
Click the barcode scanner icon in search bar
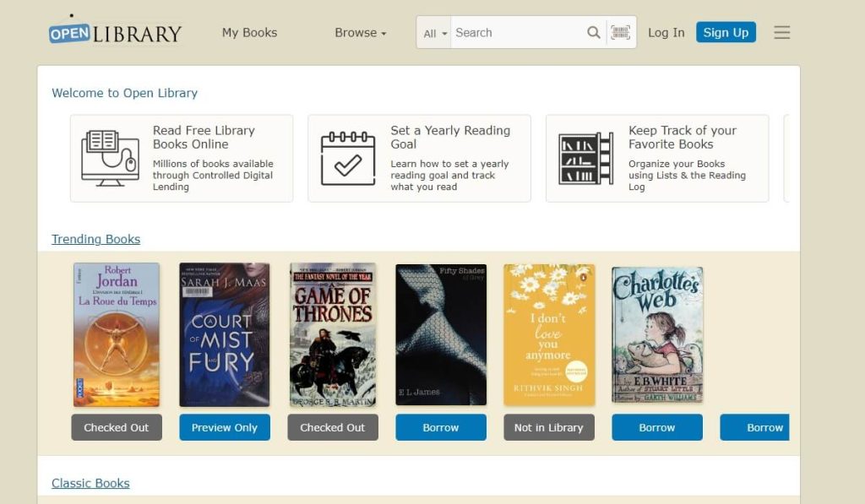(622, 32)
